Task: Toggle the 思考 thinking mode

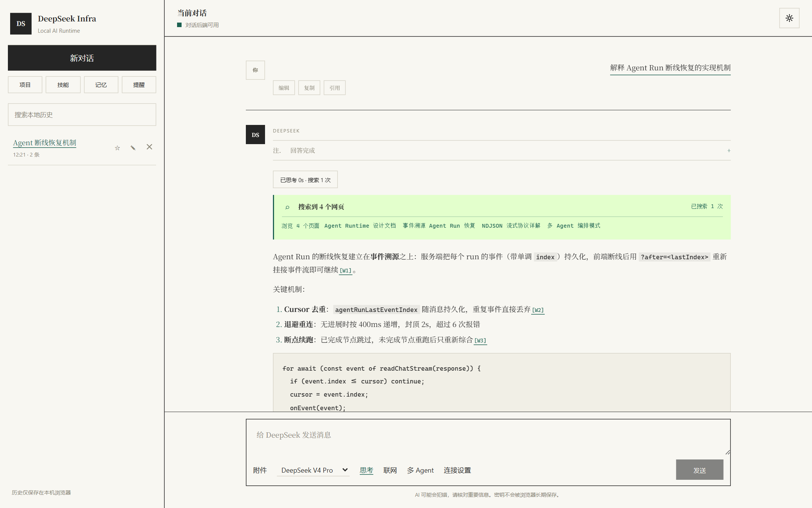Action: (x=366, y=470)
